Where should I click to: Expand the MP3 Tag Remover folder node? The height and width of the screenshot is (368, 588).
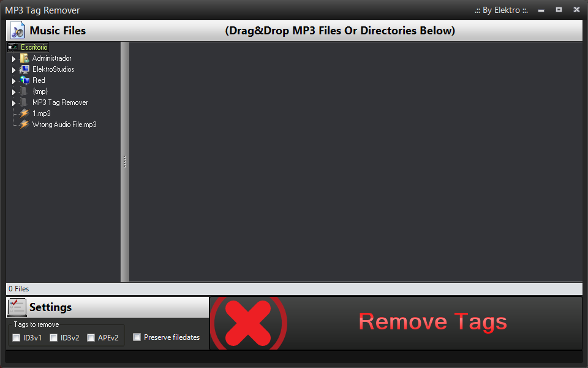14,103
